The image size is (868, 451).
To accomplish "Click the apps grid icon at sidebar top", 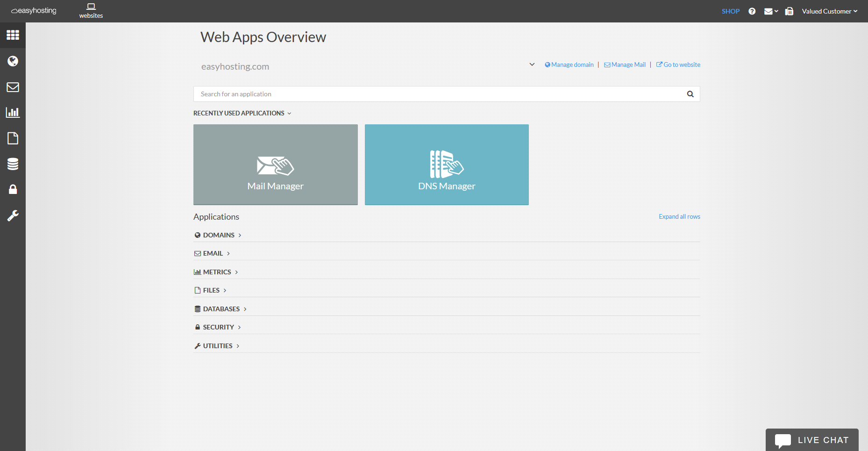I will click(x=13, y=35).
